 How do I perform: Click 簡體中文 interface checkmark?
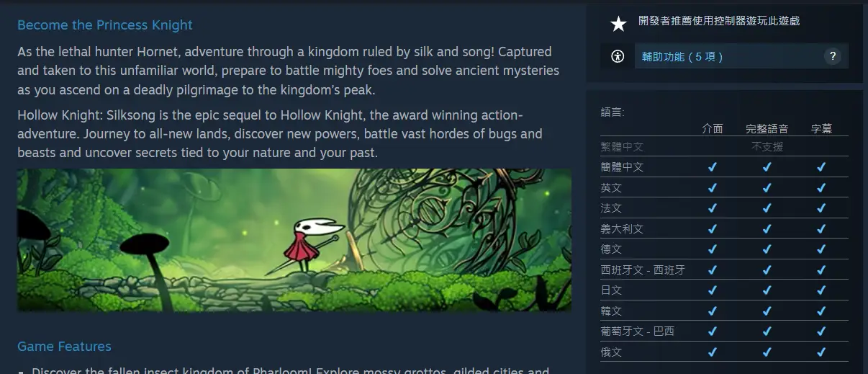pyautogui.click(x=713, y=167)
